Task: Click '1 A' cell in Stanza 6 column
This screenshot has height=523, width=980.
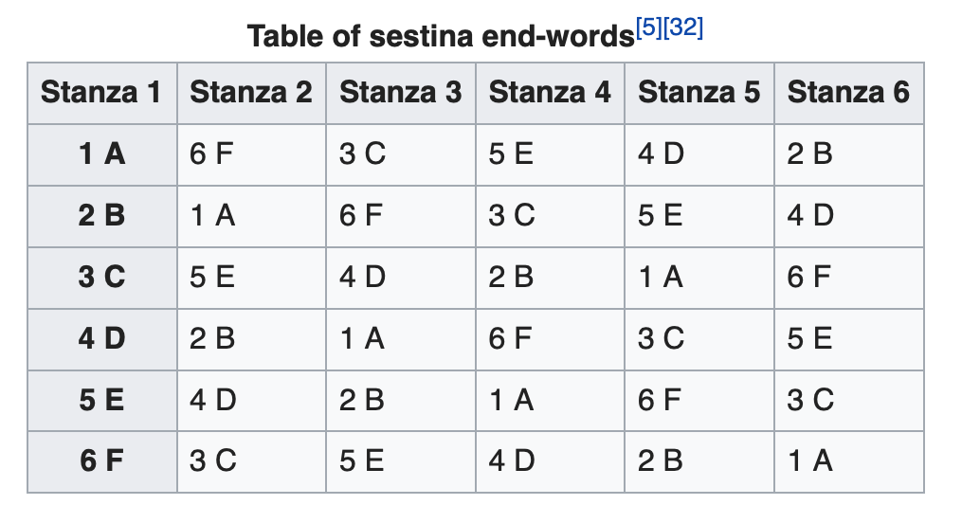Action: click(810, 461)
